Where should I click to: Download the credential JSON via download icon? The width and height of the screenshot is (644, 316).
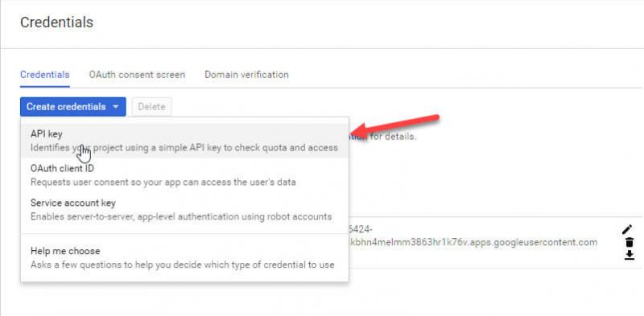[630, 255]
